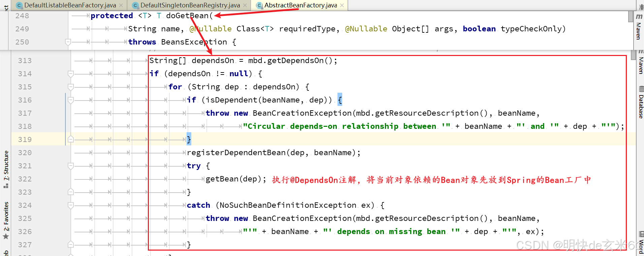Click line number 326 in the gutter
644x256 pixels.
25,232
